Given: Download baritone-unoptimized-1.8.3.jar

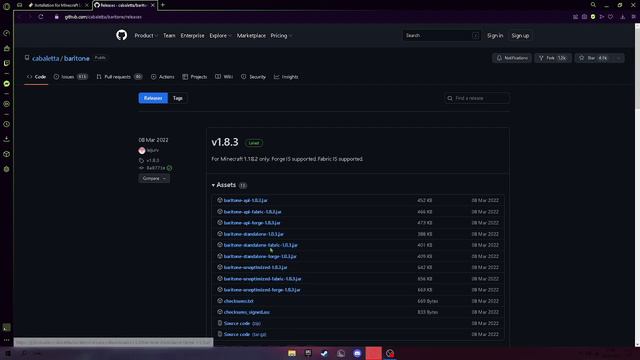Looking at the screenshot, I should coord(256,267).
